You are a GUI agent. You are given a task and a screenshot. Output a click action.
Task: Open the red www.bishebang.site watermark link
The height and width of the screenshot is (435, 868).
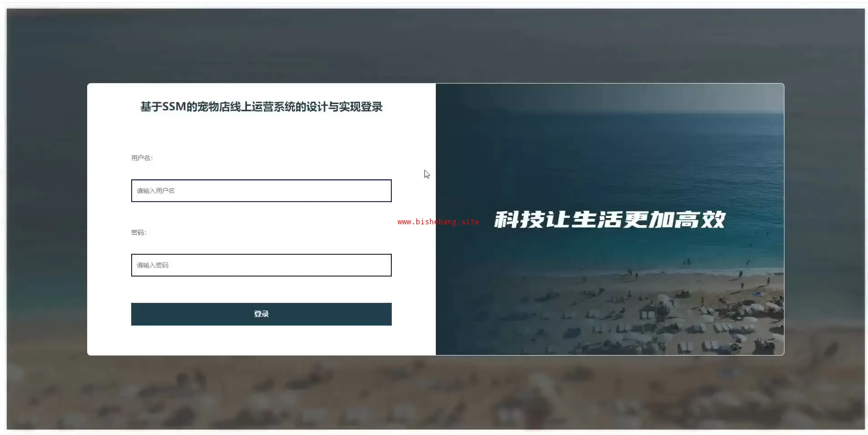pyautogui.click(x=438, y=222)
